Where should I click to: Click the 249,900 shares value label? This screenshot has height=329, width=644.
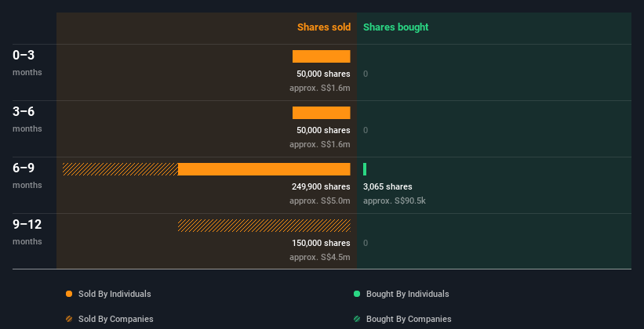(x=320, y=186)
